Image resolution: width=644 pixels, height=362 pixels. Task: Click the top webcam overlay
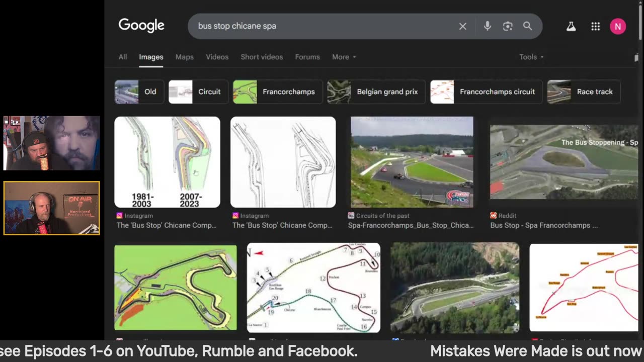click(x=51, y=143)
